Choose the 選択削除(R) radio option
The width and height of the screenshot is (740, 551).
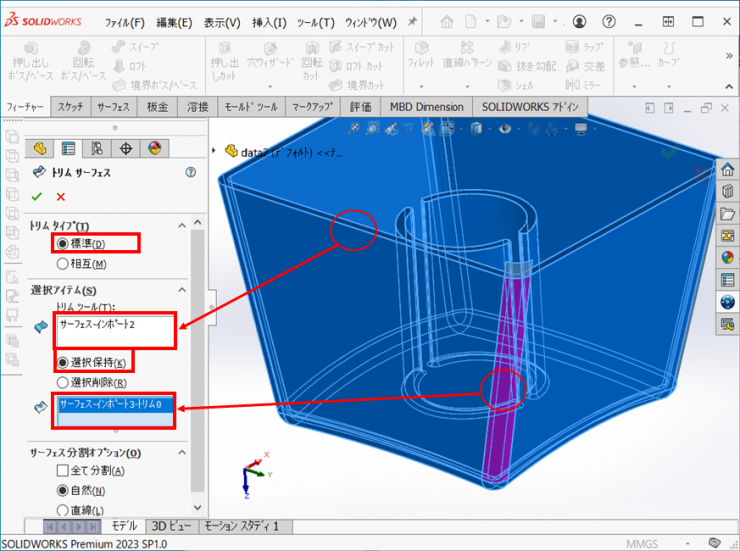63,382
